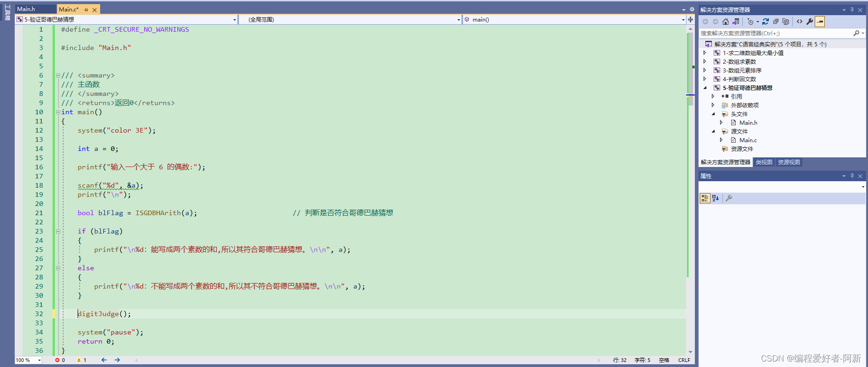Open the tab well settings gear
The width and height of the screenshot is (868, 367).
click(x=692, y=10)
